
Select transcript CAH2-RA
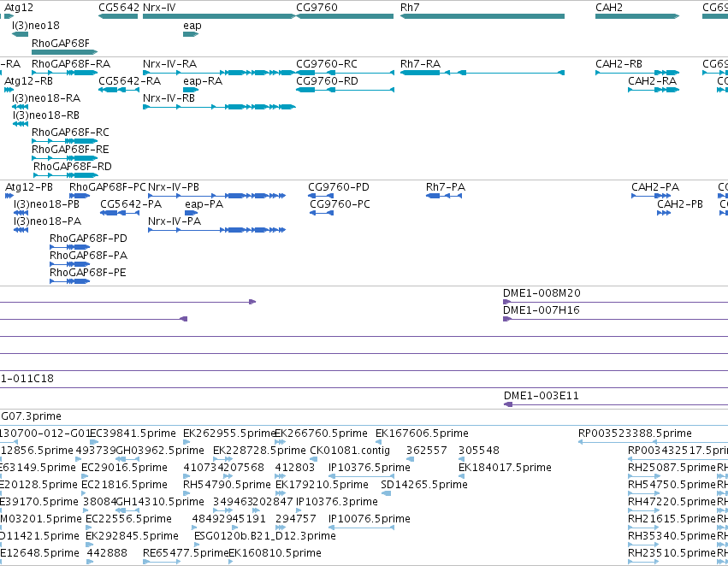pyautogui.click(x=653, y=80)
